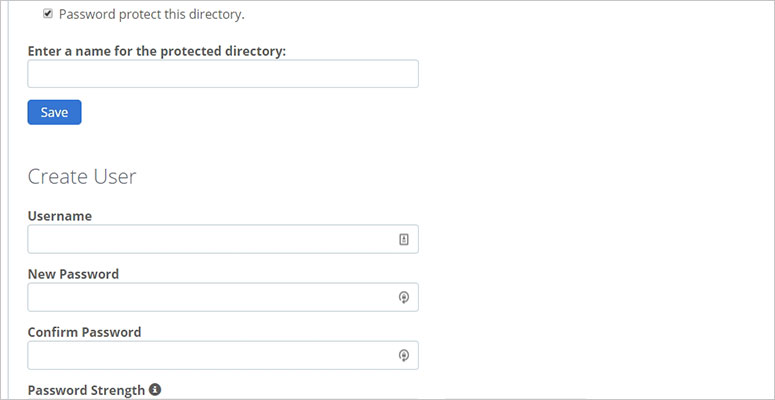Viewport: 775px width, 400px height.
Task: Click the autofill contact icon in Username field
Action: (x=404, y=239)
